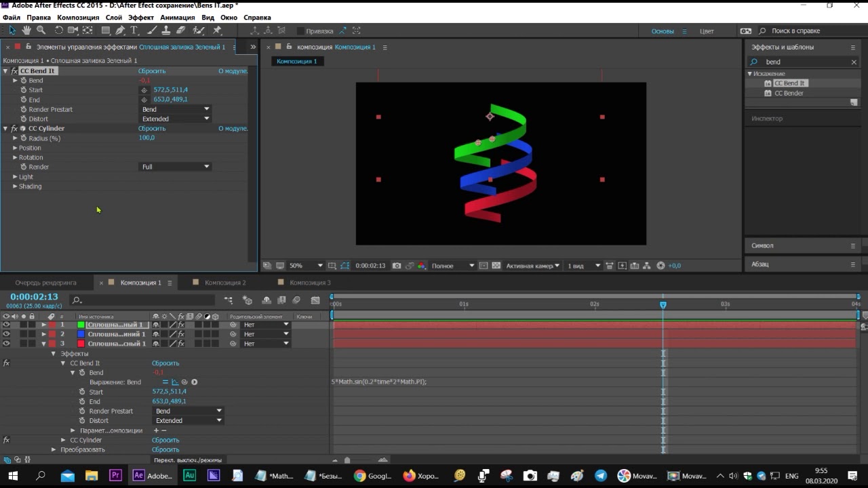Image resolution: width=868 pixels, height=488 pixels.
Task: Open Render Prestart dropdown in Effect Controls
Action: point(176,109)
